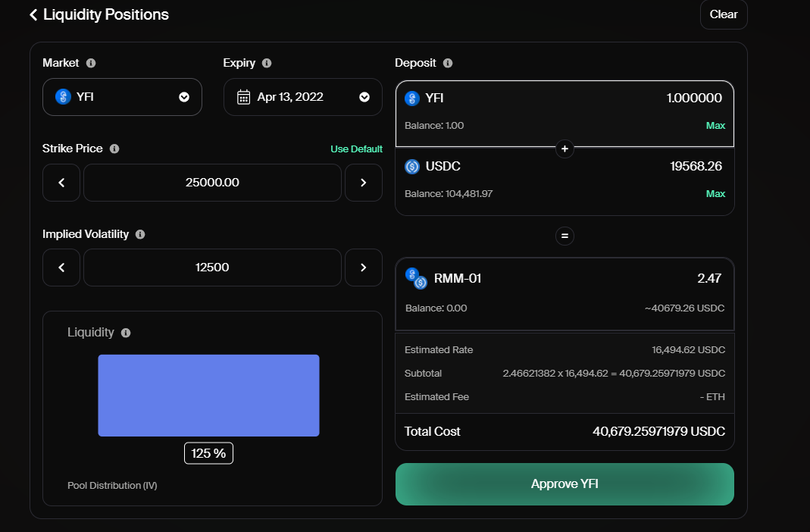Viewport: 810px width, 532px height.
Task: Click the RMM-01 pair token icon
Action: point(416,278)
